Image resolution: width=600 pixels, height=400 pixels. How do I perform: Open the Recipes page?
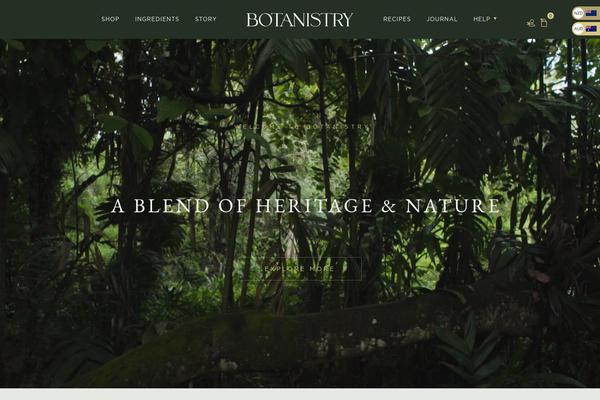[397, 19]
